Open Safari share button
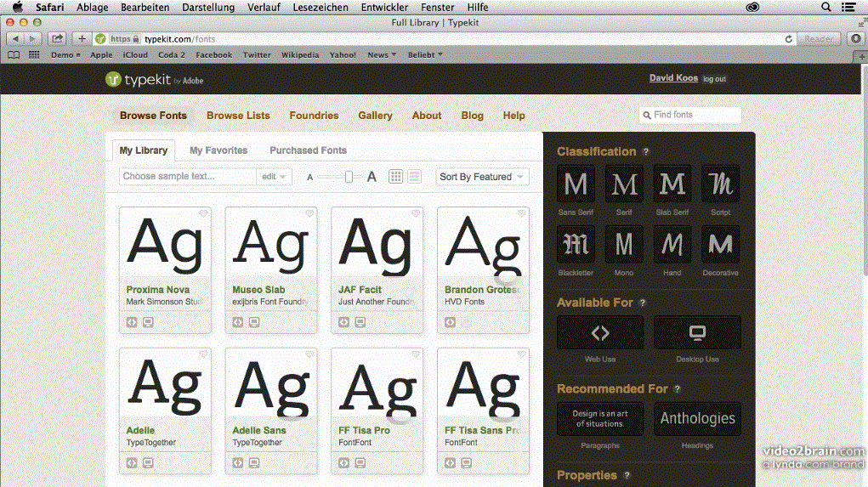 [x=57, y=39]
